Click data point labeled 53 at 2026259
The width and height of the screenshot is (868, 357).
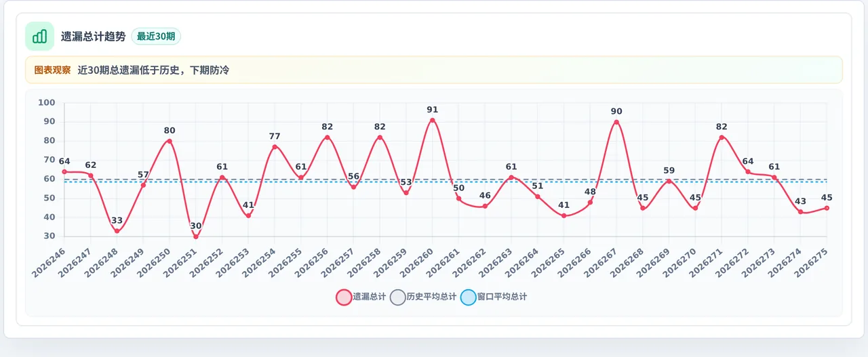406,193
